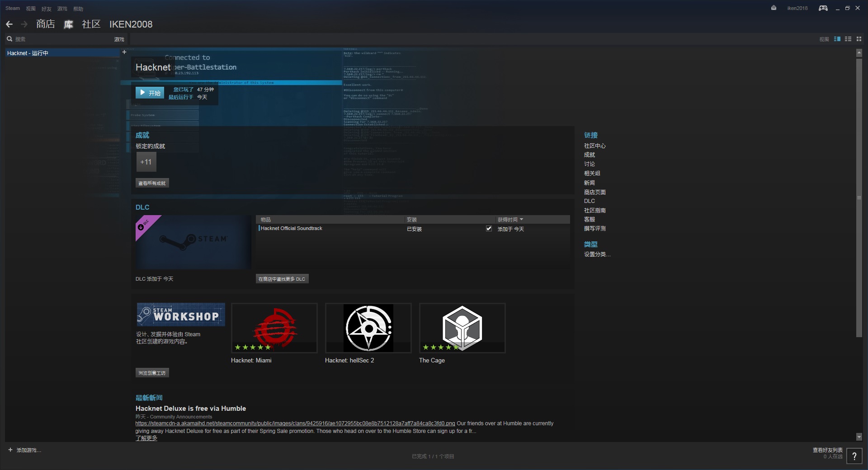
Task: Click the add game plus icon
Action: click(x=10, y=450)
